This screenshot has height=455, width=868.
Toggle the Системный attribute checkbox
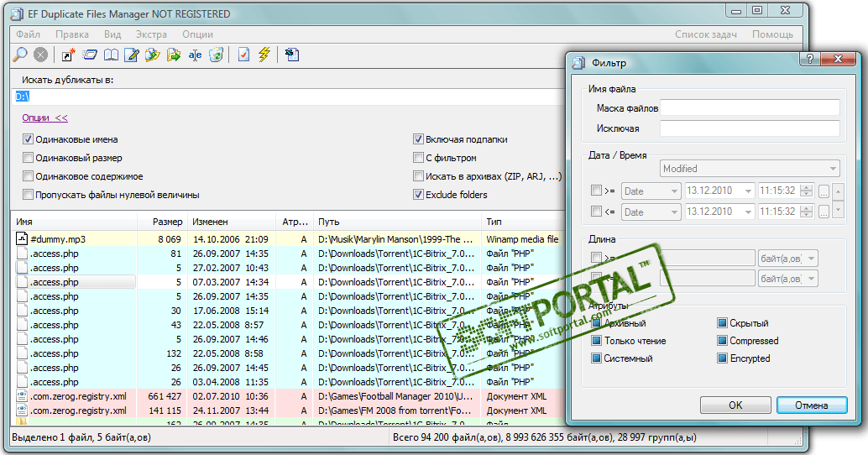tap(596, 358)
